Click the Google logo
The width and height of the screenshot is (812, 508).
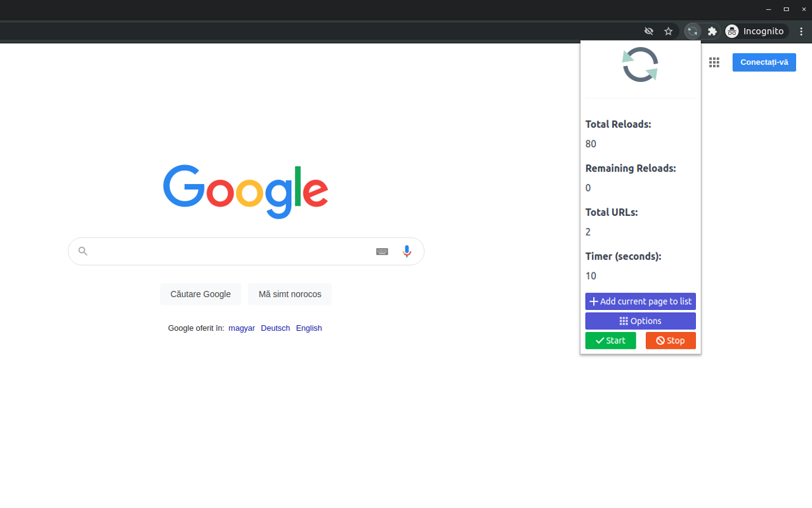click(x=246, y=191)
